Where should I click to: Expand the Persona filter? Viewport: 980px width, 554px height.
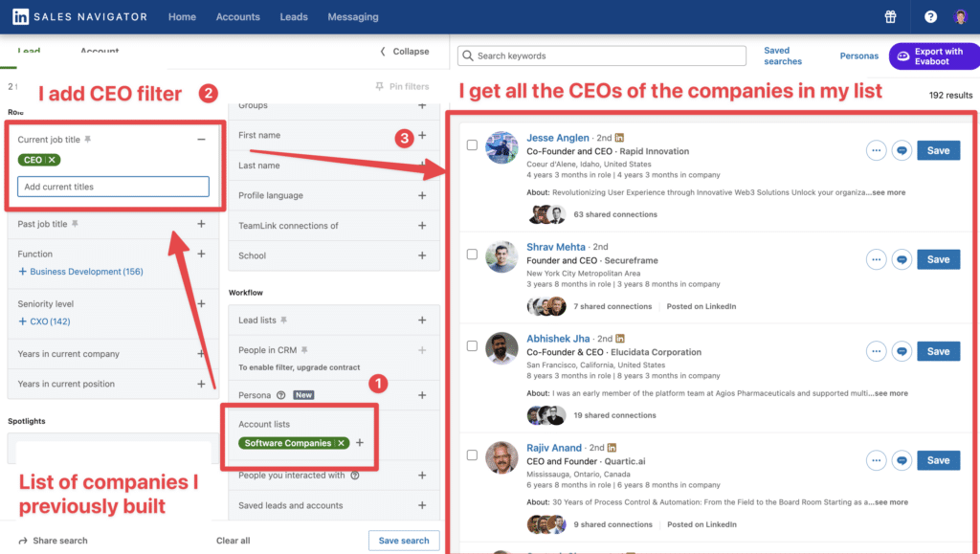click(x=422, y=395)
